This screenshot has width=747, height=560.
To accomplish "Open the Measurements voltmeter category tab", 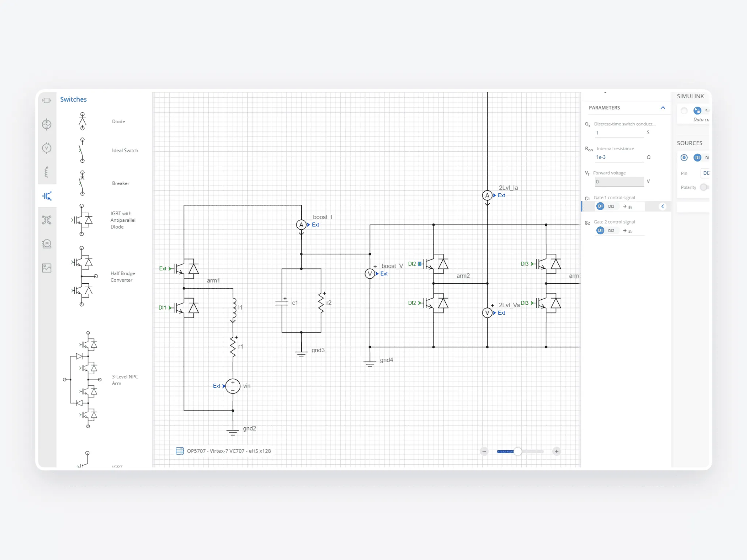I will [47, 148].
